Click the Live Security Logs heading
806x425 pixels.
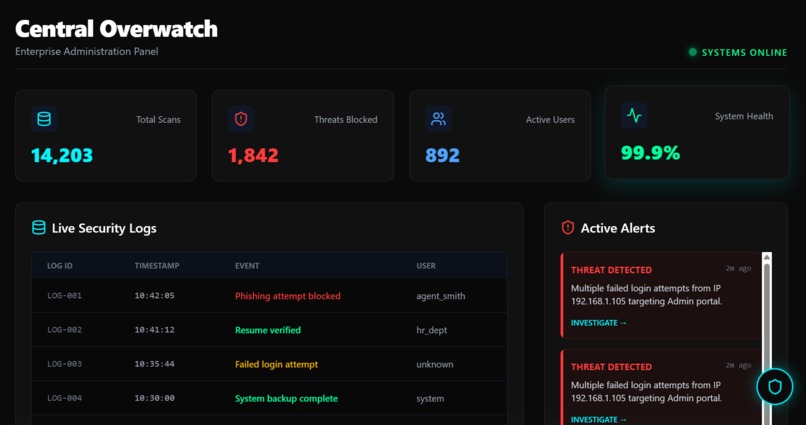(104, 228)
